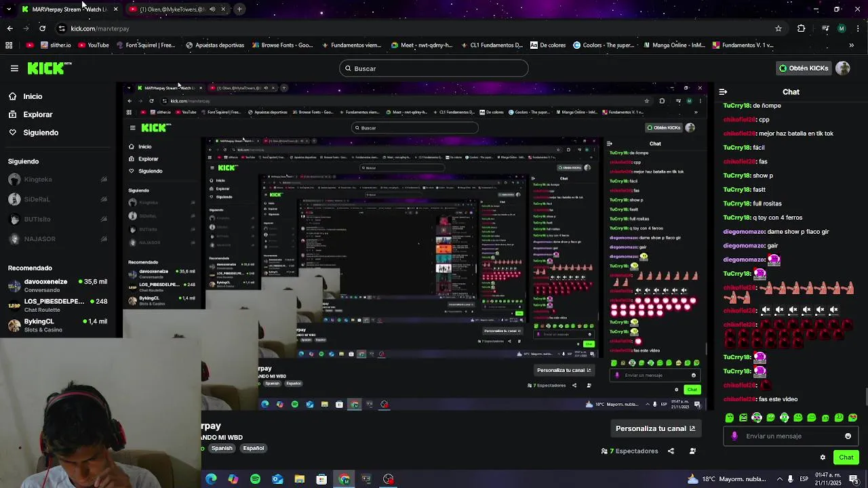This screenshot has height=488, width=868.
Task: Click the Enviar un mensaje input
Action: tap(790, 436)
